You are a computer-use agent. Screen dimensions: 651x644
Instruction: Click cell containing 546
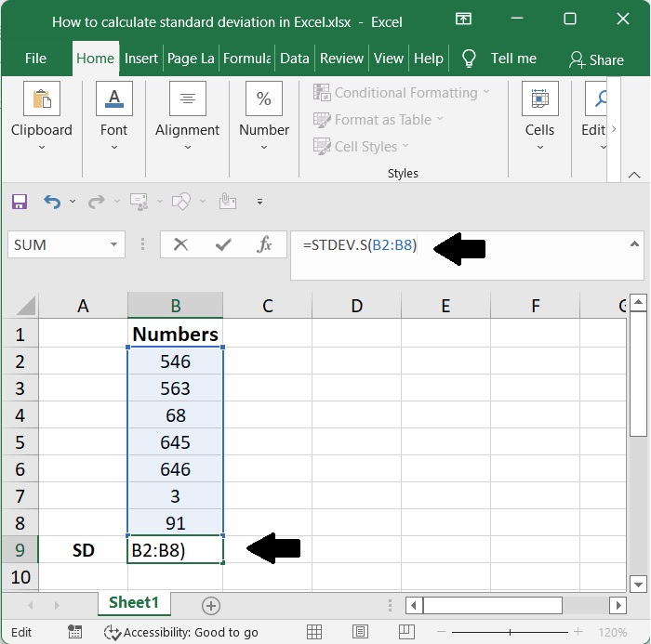tap(175, 361)
